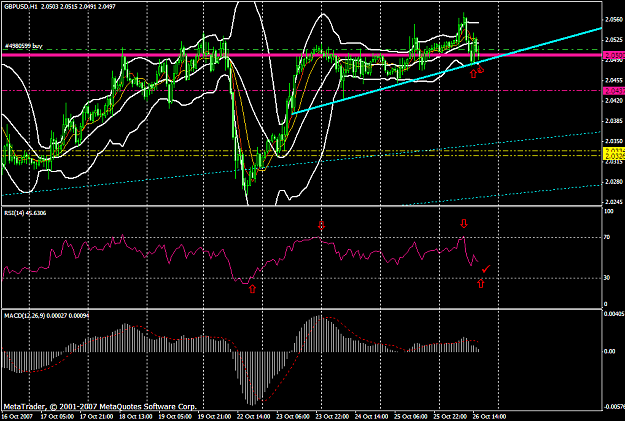Click the 25 Oct 06:00 time label
Screen dimensions: 625x421
(411, 416)
